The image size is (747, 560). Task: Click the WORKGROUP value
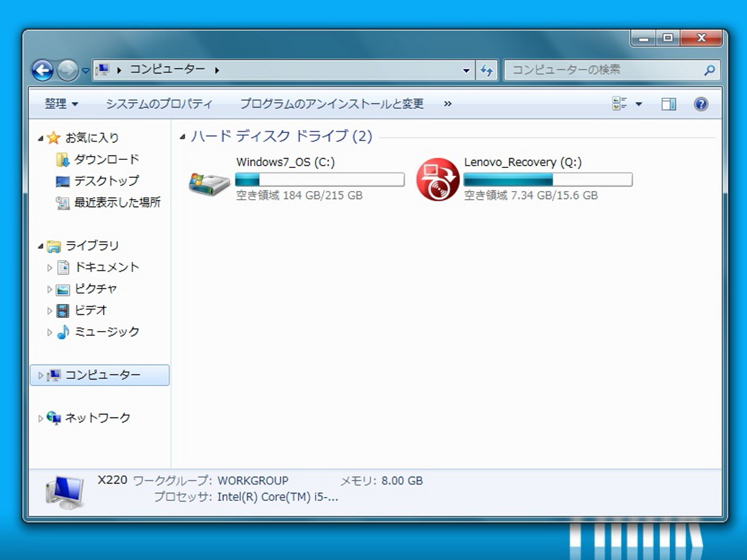(253, 481)
